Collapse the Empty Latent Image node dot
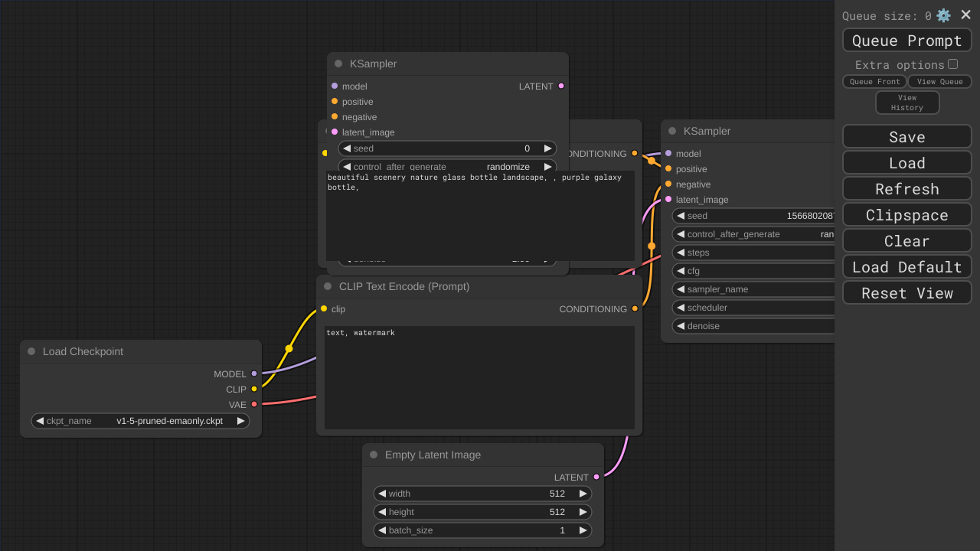The image size is (980, 551). click(374, 455)
